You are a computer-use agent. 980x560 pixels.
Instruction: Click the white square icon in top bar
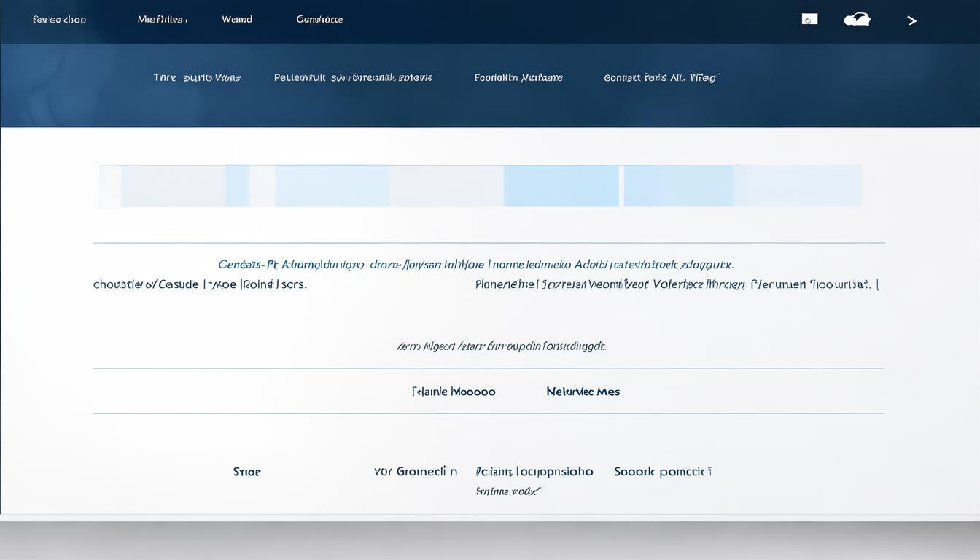809,20
